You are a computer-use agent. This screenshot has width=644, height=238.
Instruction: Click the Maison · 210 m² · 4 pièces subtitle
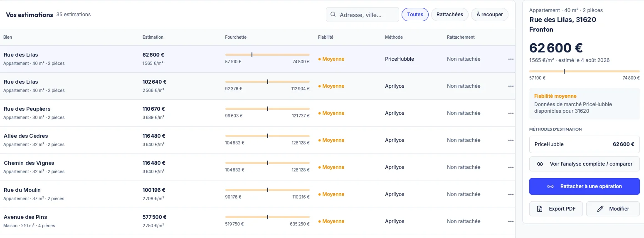coord(29,226)
